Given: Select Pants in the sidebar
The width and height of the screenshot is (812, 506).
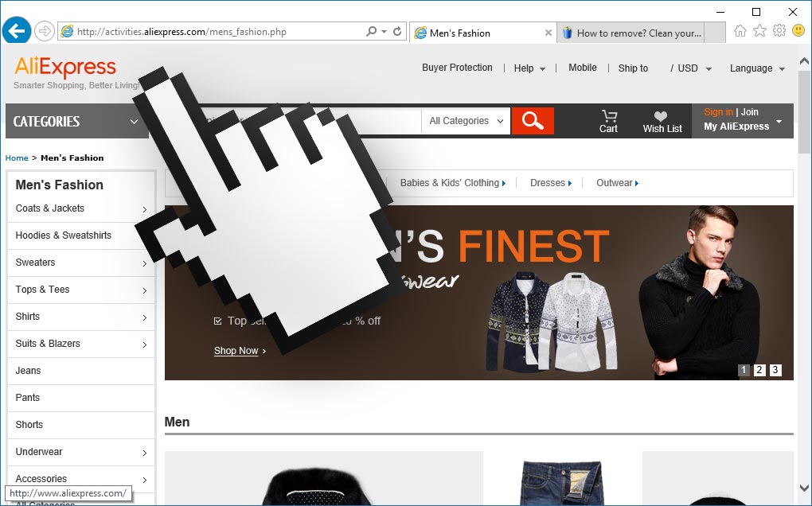Looking at the screenshot, I should click(x=27, y=397).
